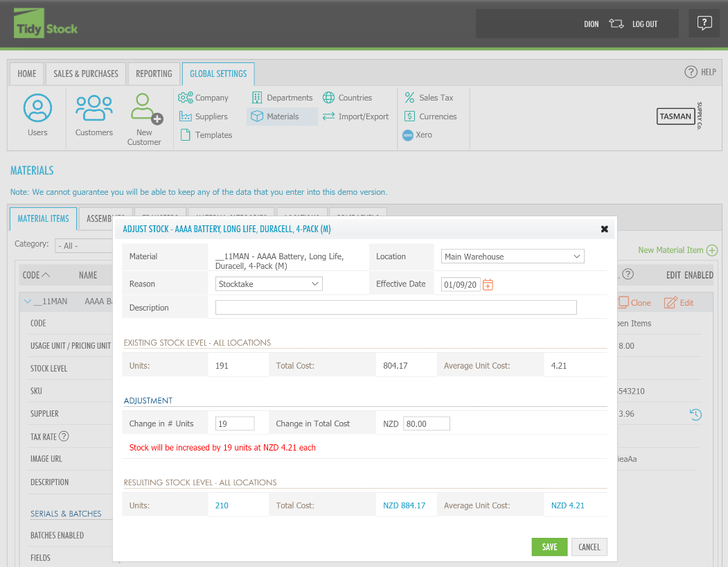Open the Customers icon
Screen dimensions: 728x567
94,109
